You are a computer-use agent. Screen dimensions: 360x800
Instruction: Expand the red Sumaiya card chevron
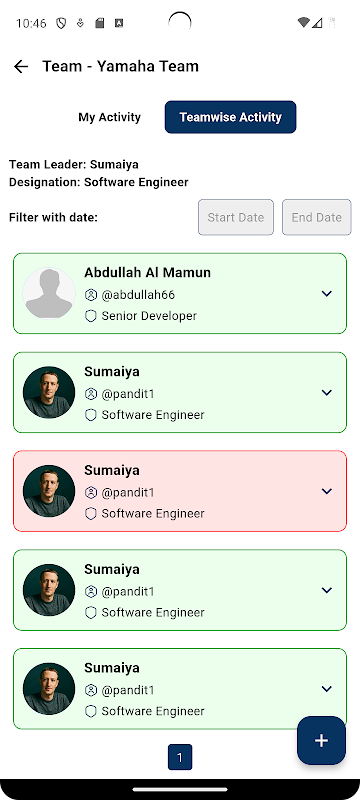tap(327, 491)
